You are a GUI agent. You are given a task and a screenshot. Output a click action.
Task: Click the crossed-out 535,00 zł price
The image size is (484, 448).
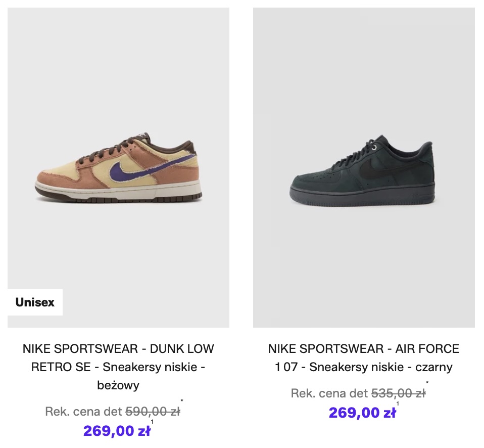click(398, 393)
